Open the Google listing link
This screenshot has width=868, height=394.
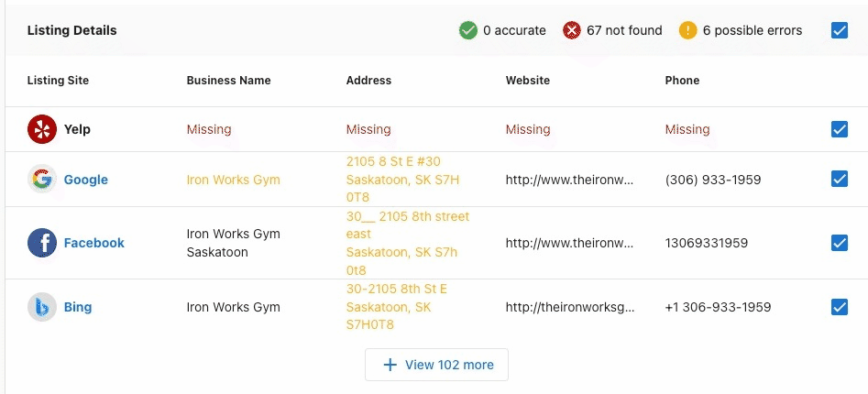click(x=86, y=180)
